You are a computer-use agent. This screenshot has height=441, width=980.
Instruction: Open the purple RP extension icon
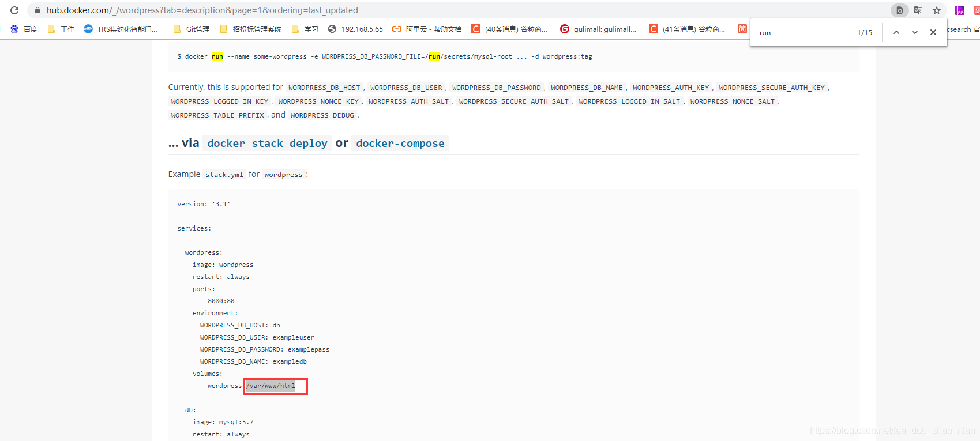point(960,10)
